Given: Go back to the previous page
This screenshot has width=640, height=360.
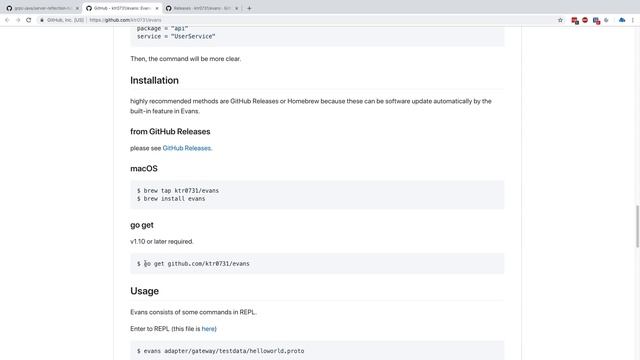Looking at the screenshot, I should (x=7, y=20).
